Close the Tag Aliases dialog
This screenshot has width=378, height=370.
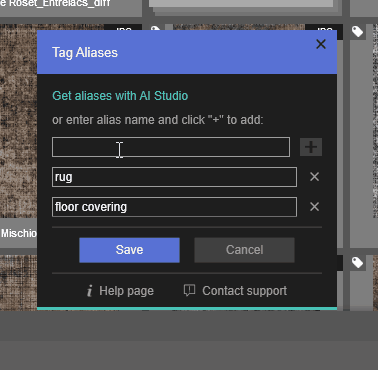pos(321,44)
